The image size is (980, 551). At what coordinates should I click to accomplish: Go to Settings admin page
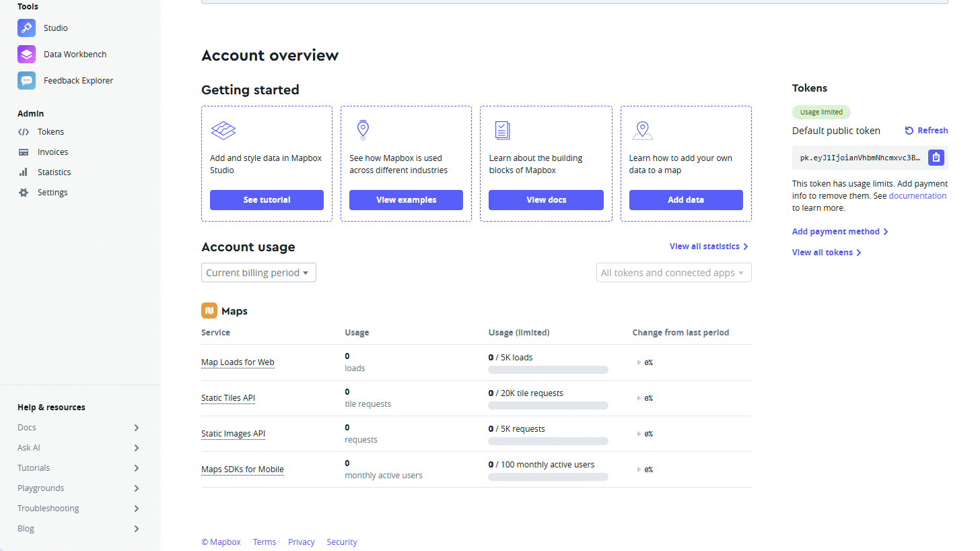[53, 193]
